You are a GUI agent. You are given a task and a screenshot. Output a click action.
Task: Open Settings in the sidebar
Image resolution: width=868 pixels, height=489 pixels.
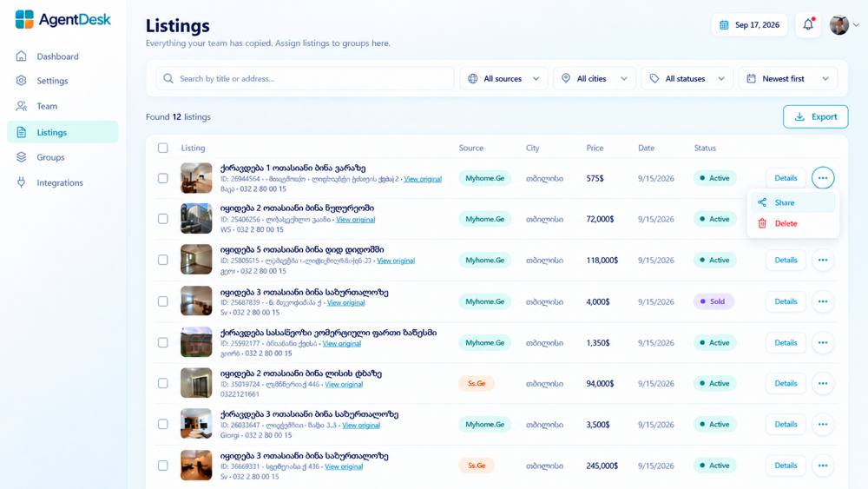62,81
